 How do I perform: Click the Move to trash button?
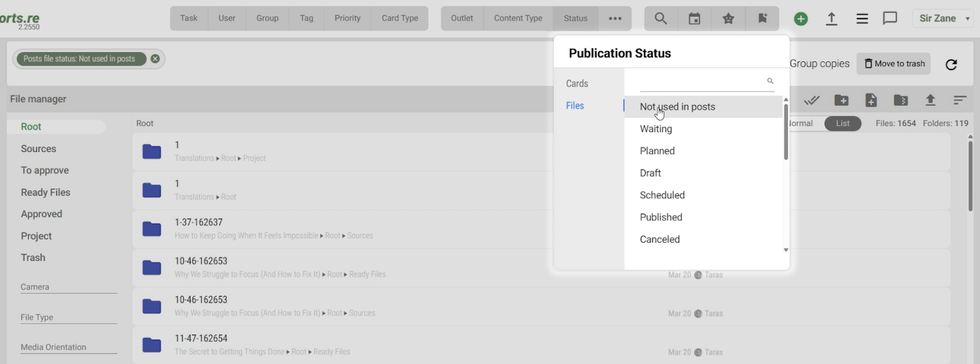click(x=893, y=64)
